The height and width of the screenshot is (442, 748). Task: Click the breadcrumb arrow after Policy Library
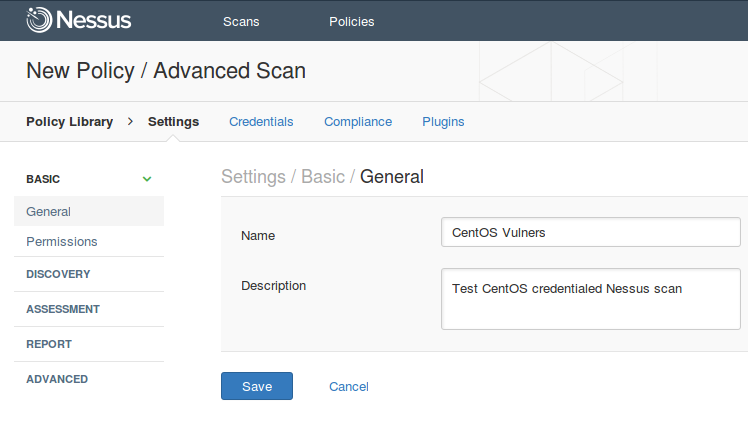click(130, 122)
